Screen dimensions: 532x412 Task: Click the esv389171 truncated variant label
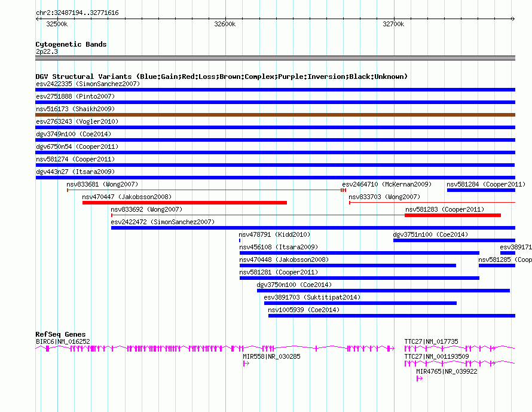516,247
